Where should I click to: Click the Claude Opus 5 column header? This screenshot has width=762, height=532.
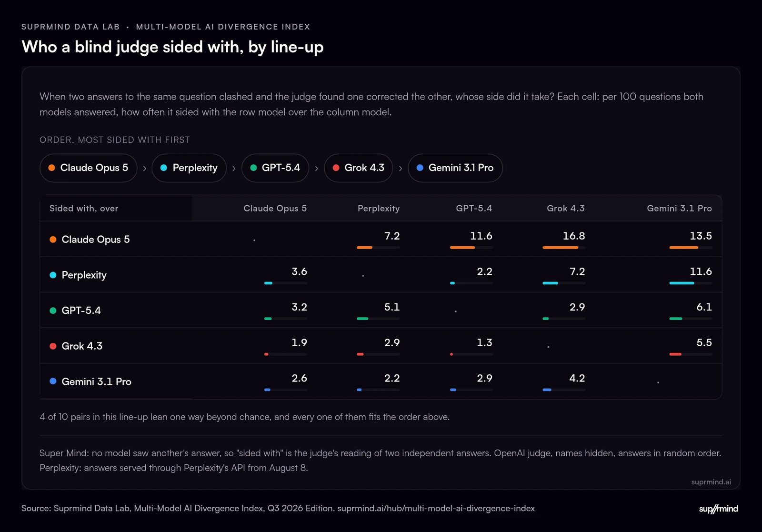(x=275, y=208)
